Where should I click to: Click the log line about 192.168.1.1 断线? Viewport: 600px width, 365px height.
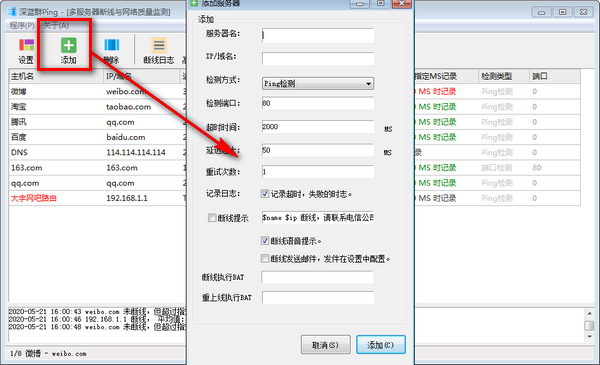(97, 319)
